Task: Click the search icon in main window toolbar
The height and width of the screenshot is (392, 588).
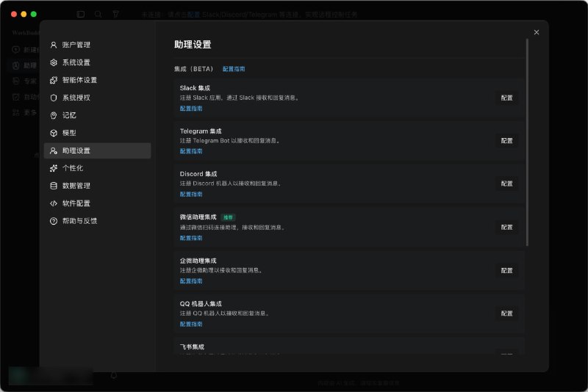Action: pyautogui.click(x=98, y=14)
